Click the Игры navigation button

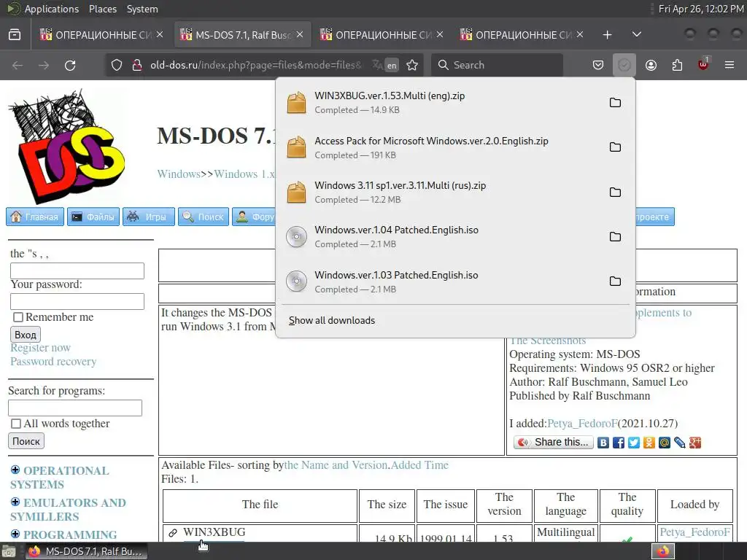point(149,217)
